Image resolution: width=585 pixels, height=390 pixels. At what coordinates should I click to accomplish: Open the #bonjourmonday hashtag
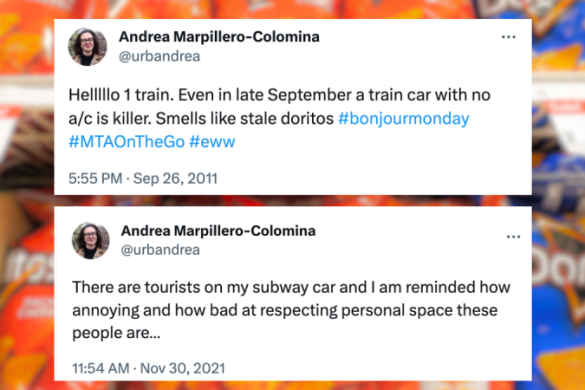pyautogui.click(x=403, y=119)
